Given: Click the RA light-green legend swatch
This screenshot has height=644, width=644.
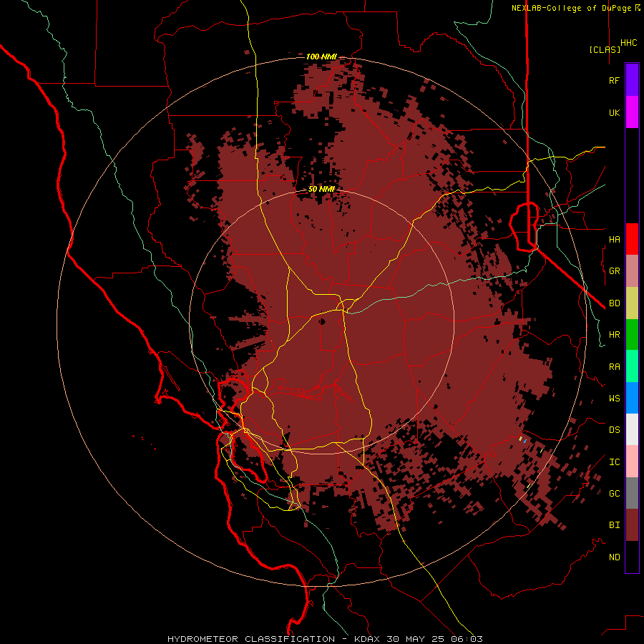Looking at the screenshot, I should pos(632,366).
